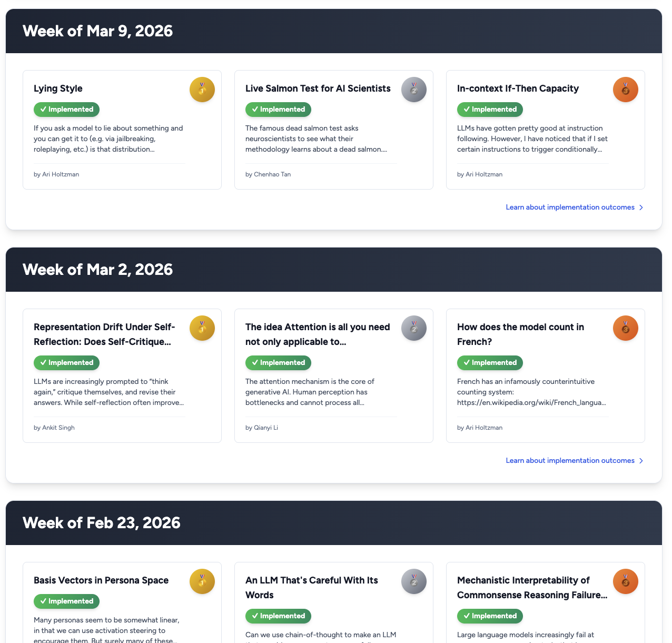
Task: Click Implemented badge on Lying Style card
Action: click(x=66, y=110)
